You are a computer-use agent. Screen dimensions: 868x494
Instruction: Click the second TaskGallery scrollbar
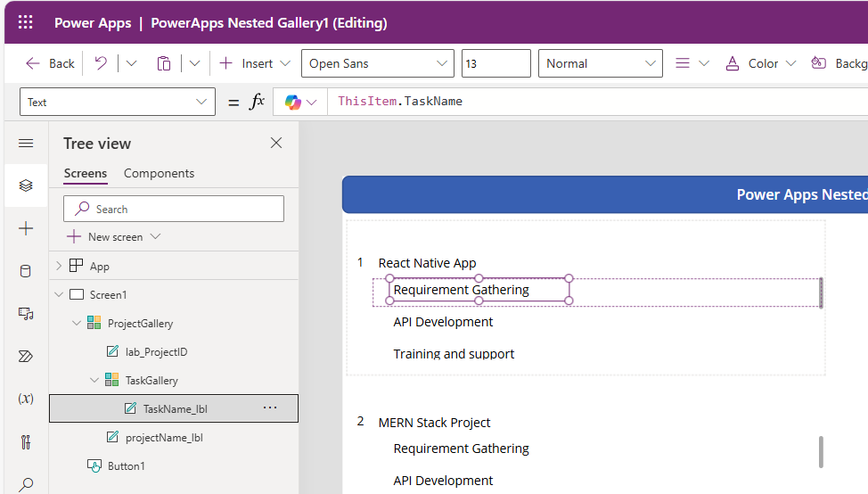821,452
